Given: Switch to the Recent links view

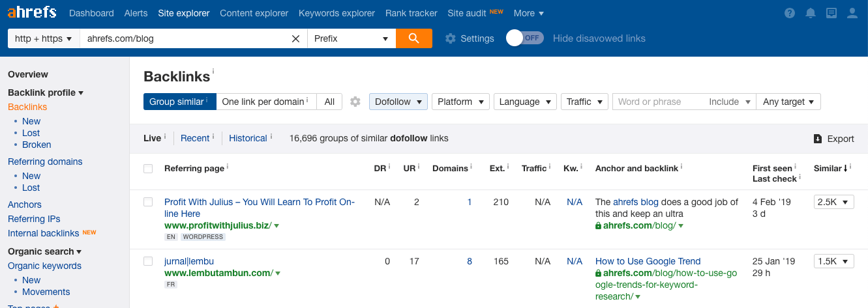Looking at the screenshot, I should coord(195,138).
